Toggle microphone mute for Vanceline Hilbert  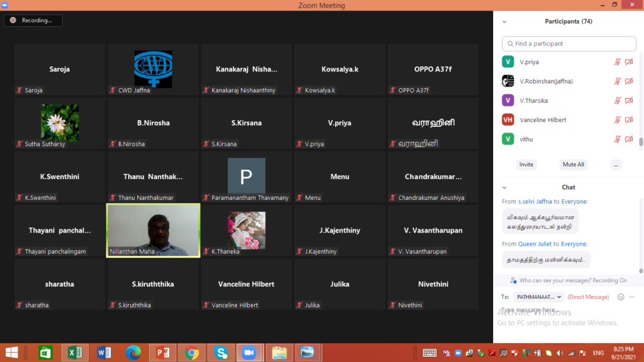(618, 120)
